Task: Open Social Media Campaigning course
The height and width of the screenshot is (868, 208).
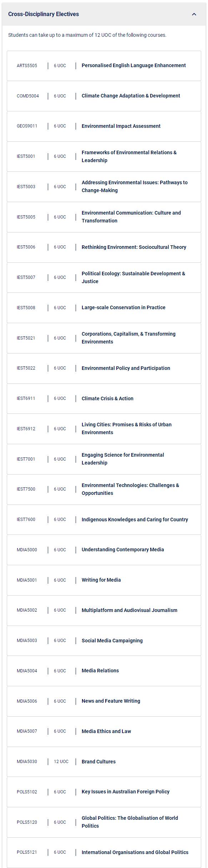Action: (x=112, y=641)
